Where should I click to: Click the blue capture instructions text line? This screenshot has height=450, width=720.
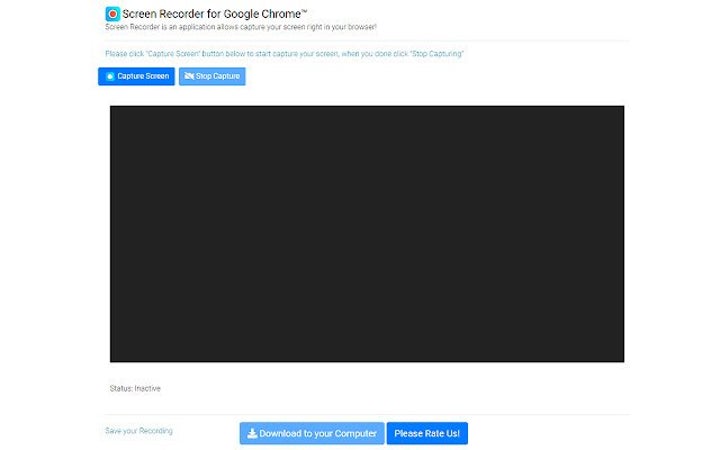point(284,53)
